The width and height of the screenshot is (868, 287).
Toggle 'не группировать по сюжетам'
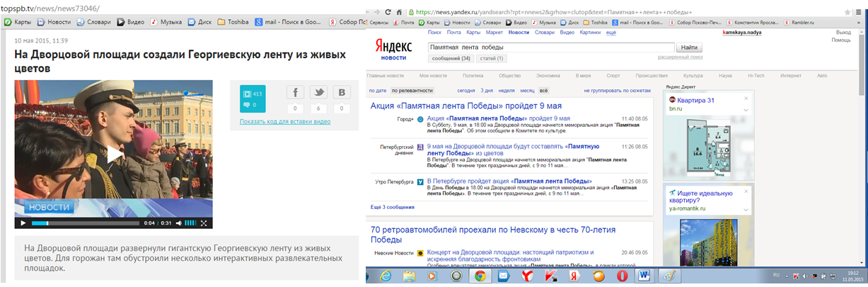click(x=616, y=91)
